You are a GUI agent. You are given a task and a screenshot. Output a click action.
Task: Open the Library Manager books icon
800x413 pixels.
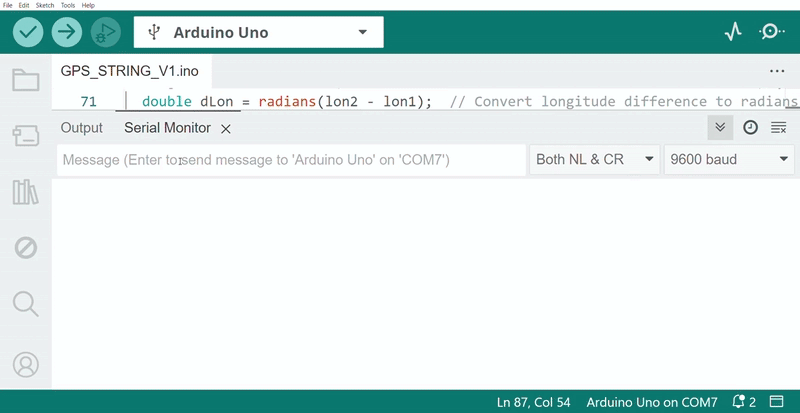pos(26,192)
